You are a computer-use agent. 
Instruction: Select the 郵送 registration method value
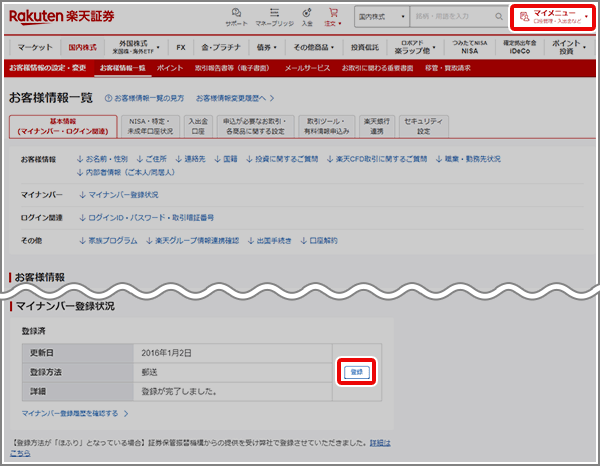[x=149, y=372]
